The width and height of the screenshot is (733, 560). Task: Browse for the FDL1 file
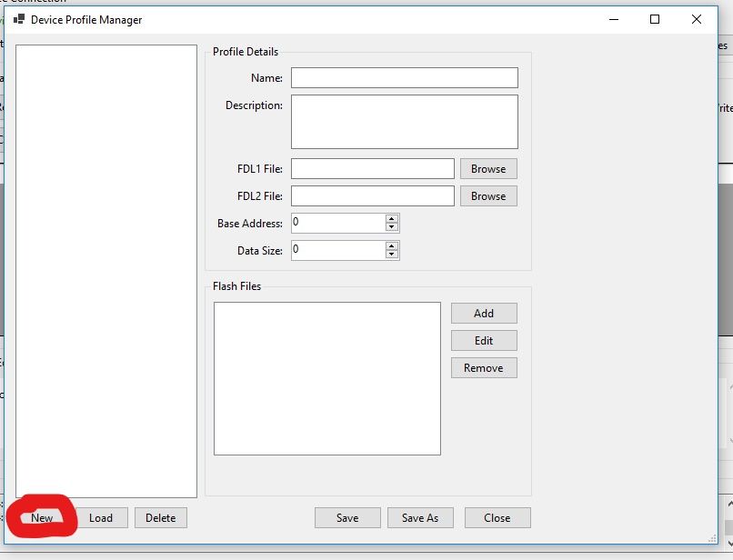coord(488,169)
